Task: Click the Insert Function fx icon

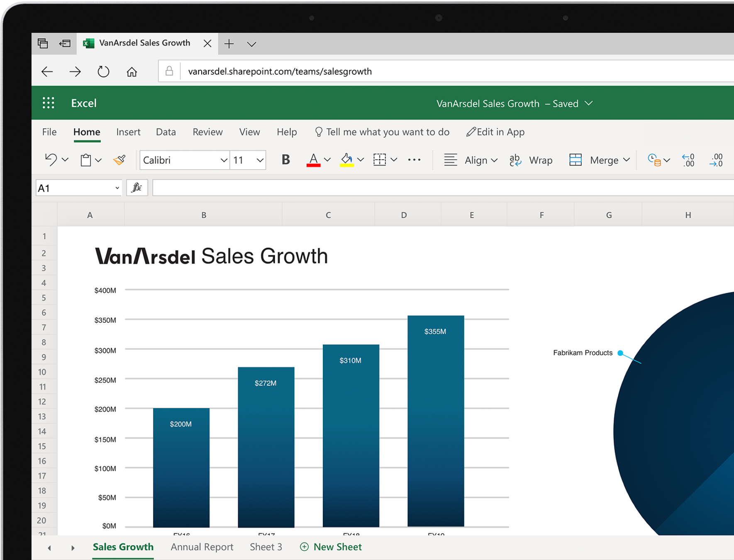Action: click(137, 187)
